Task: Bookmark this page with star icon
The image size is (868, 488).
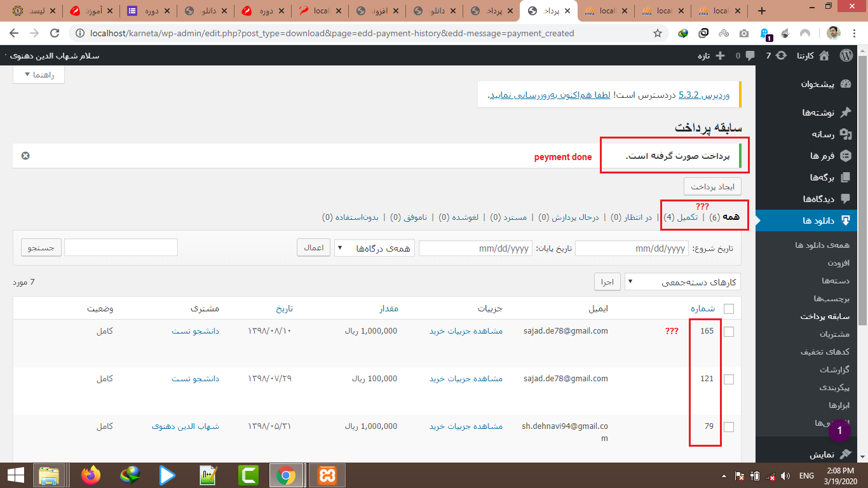Action: tap(658, 33)
